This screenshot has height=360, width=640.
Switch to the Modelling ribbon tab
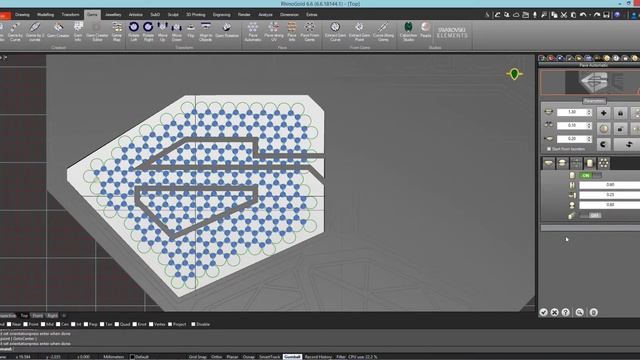pos(45,15)
